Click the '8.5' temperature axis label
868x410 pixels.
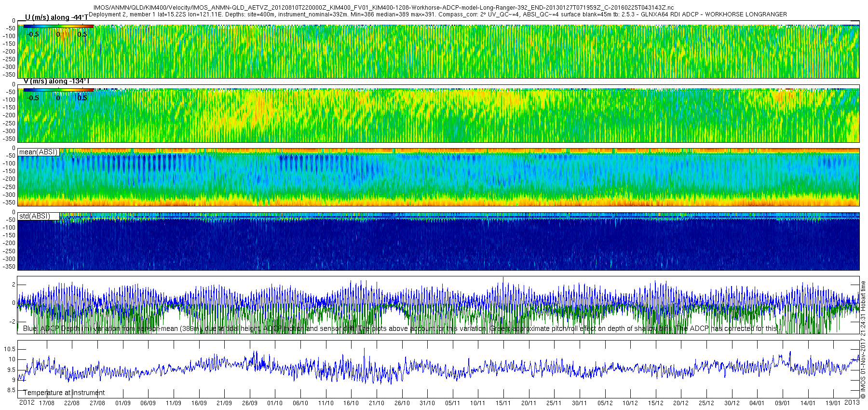click(x=11, y=390)
